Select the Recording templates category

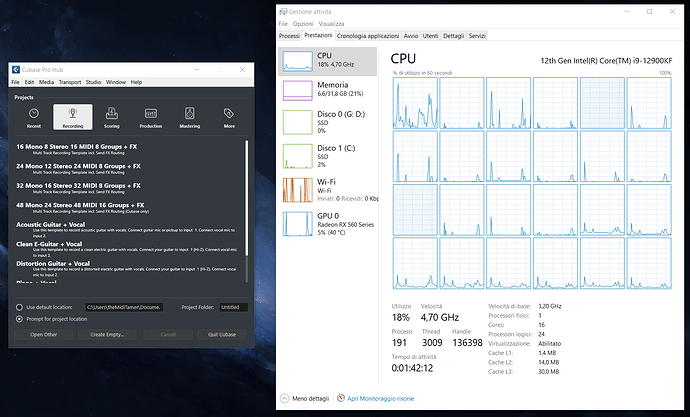click(x=73, y=117)
